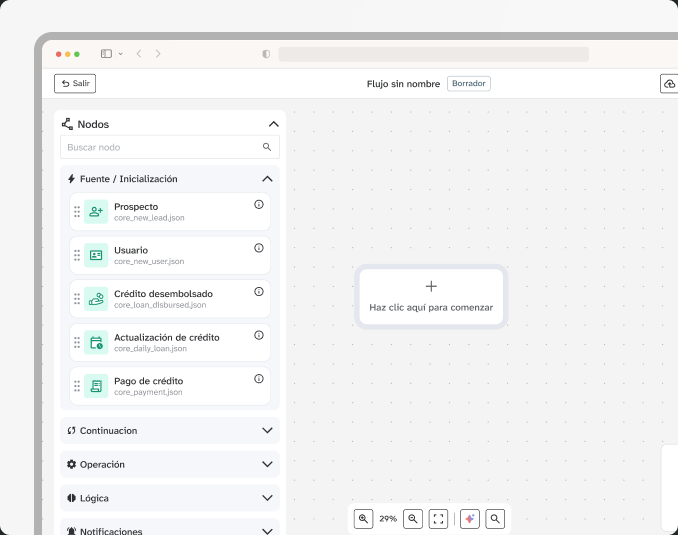Screen dimensions: 678x535
Task: Go forward in the browser
Action: pos(158,54)
